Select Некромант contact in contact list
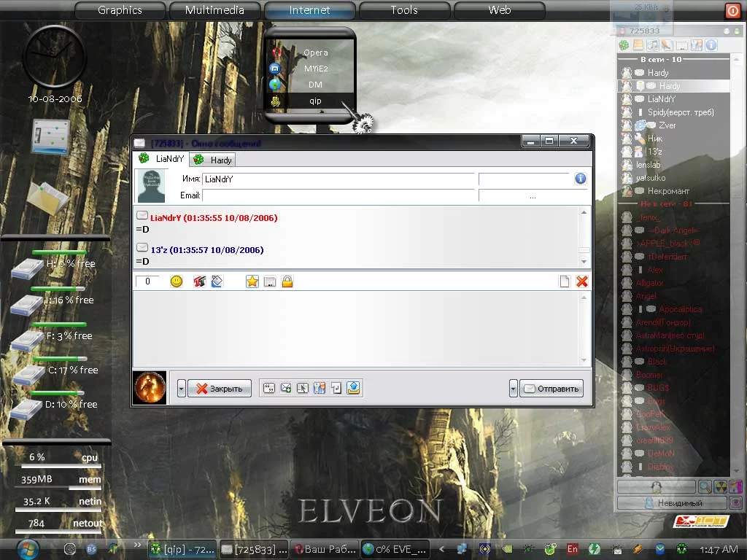The image size is (747, 560). coord(673,191)
